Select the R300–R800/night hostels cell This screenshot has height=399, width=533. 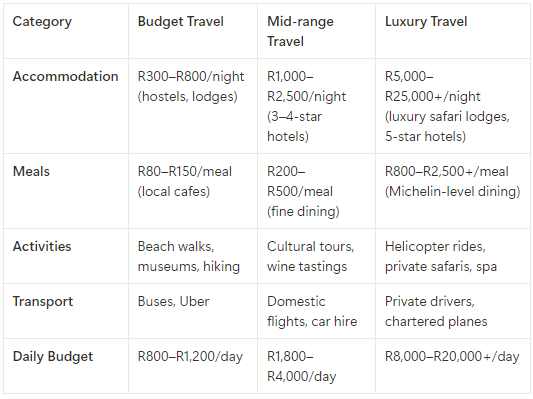(193, 106)
